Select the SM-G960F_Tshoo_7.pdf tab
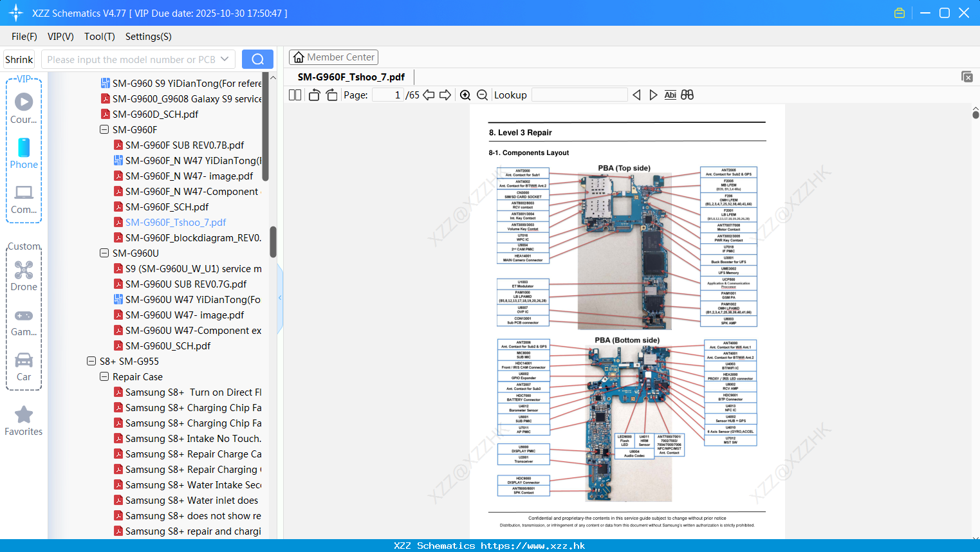980x552 pixels. point(351,77)
